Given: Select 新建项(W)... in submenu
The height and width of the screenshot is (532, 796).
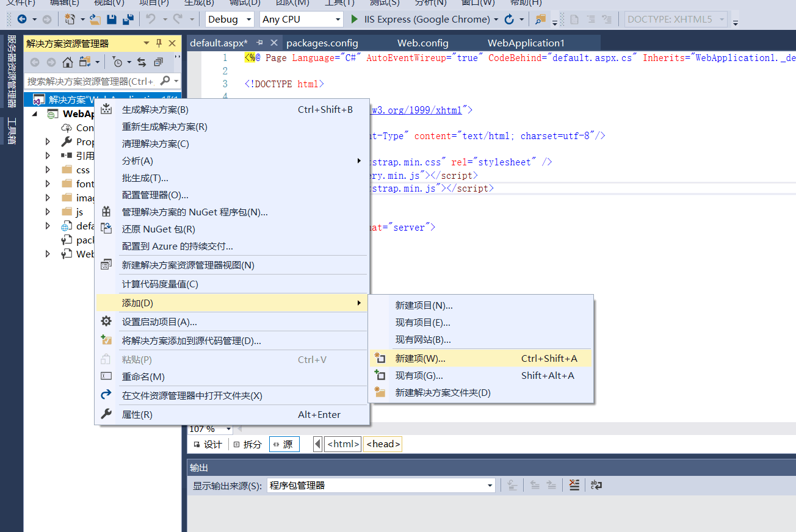Looking at the screenshot, I should click(481, 359).
